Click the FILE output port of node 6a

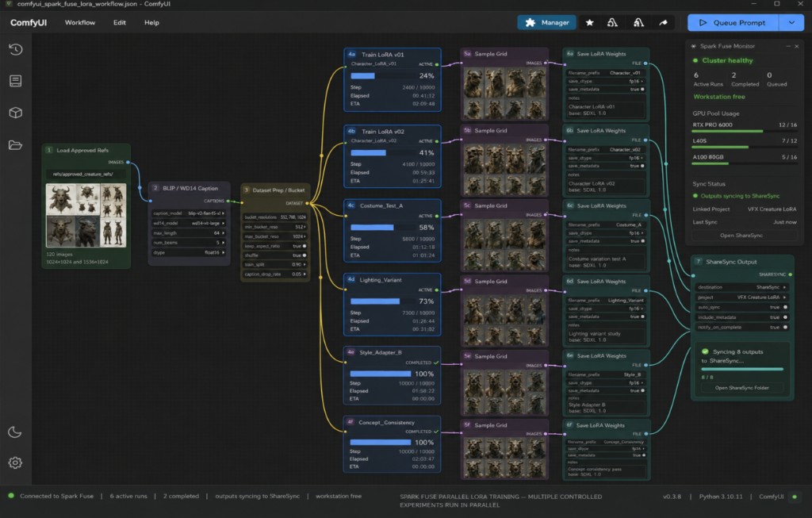(645, 63)
